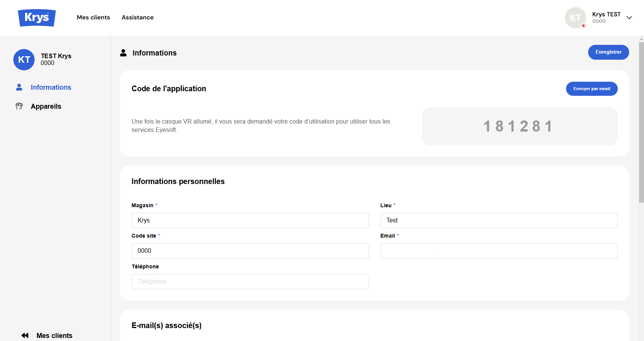Click the person icon beside Informations heading
644x341 pixels.
pyautogui.click(x=123, y=53)
